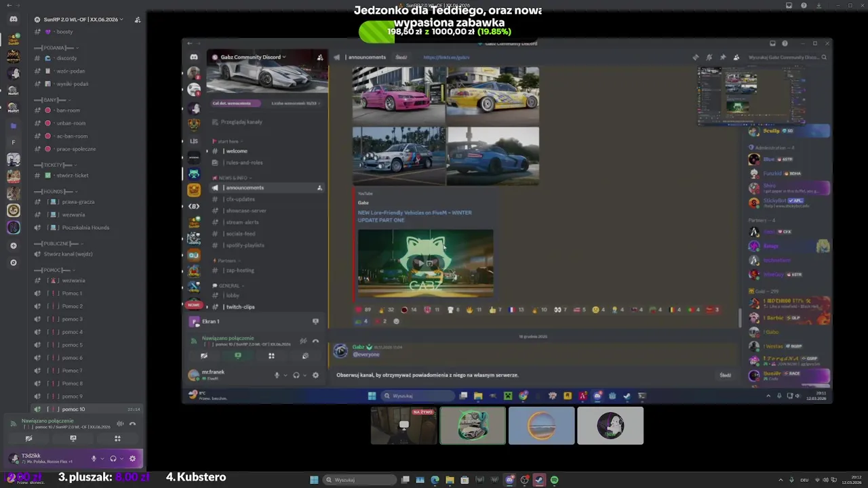Image resolution: width=868 pixels, height=488 pixels.
Task: Open the server folder icon in the sidebar
Action: coord(13,126)
